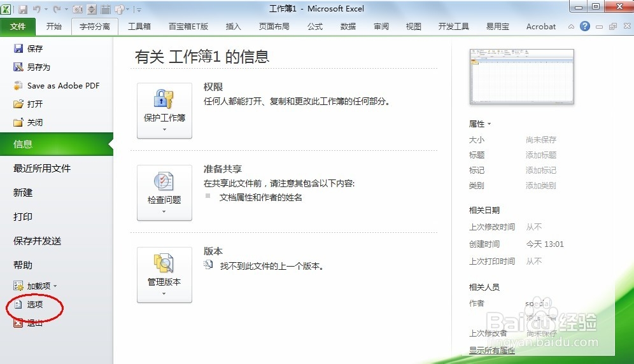Switch to the 字符分离 ribbon tab

click(95, 27)
